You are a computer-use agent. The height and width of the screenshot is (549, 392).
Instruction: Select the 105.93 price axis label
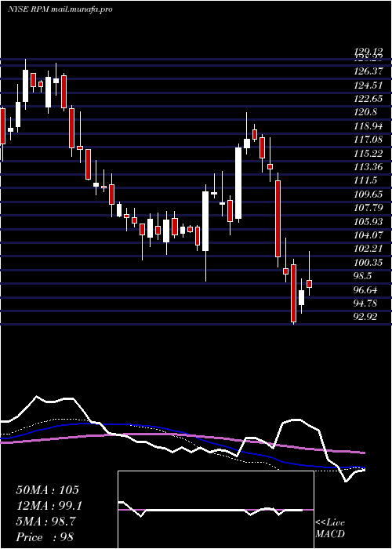[x=369, y=222]
